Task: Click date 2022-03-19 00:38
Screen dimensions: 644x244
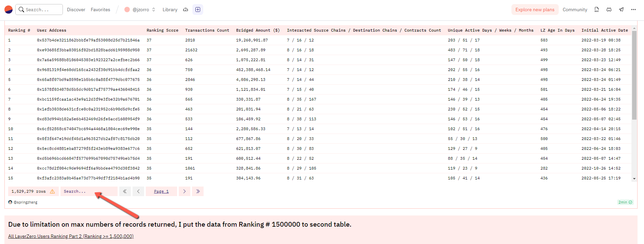Action: tap(601, 40)
